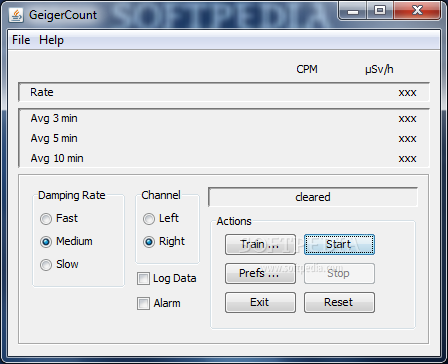
Task: Open the File menu
Action: [x=21, y=40]
